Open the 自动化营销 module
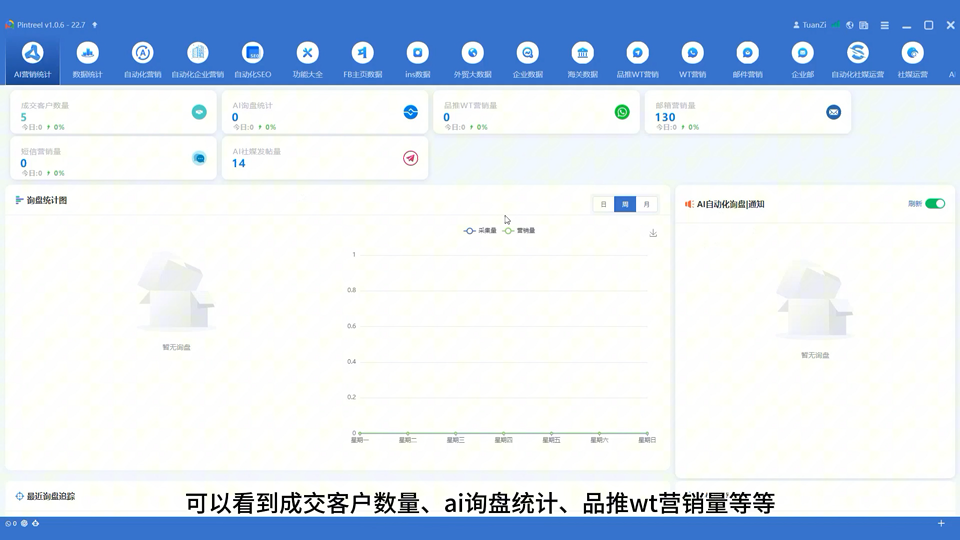 point(143,60)
